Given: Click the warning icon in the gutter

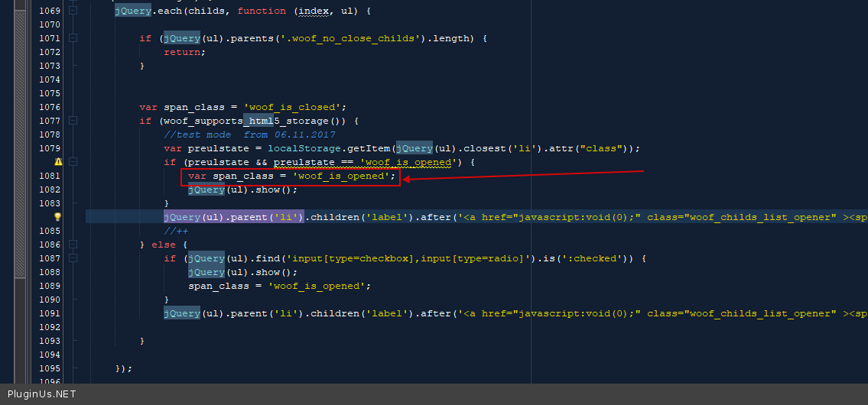Looking at the screenshot, I should click(x=58, y=162).
